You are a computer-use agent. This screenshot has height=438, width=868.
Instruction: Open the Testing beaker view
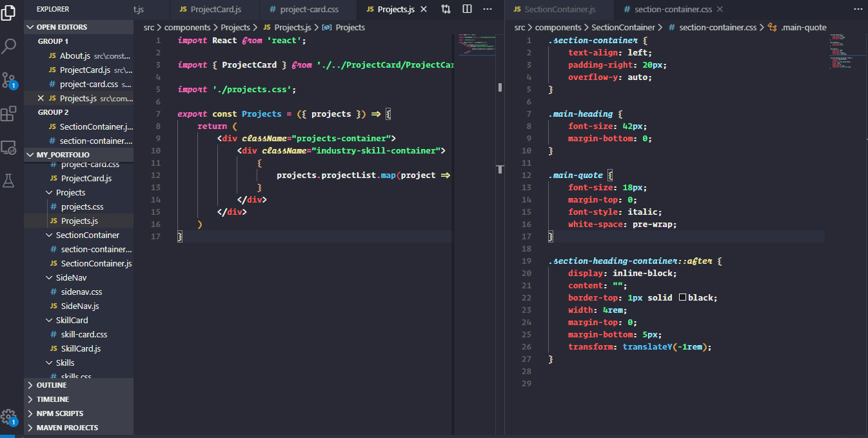click(x=9, y=181)
